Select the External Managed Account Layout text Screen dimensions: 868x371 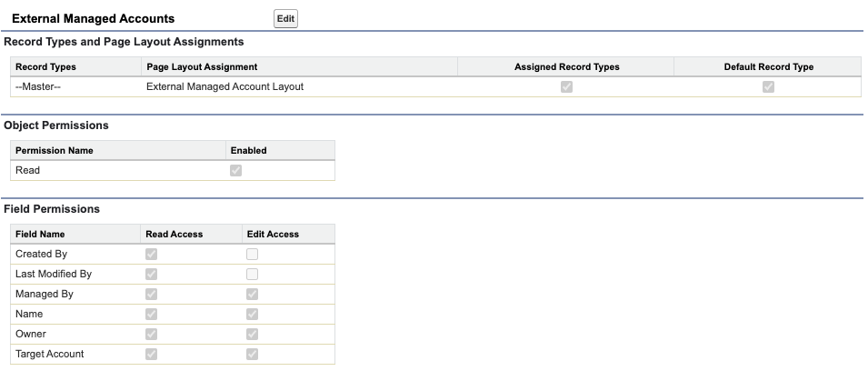(224, 87)
